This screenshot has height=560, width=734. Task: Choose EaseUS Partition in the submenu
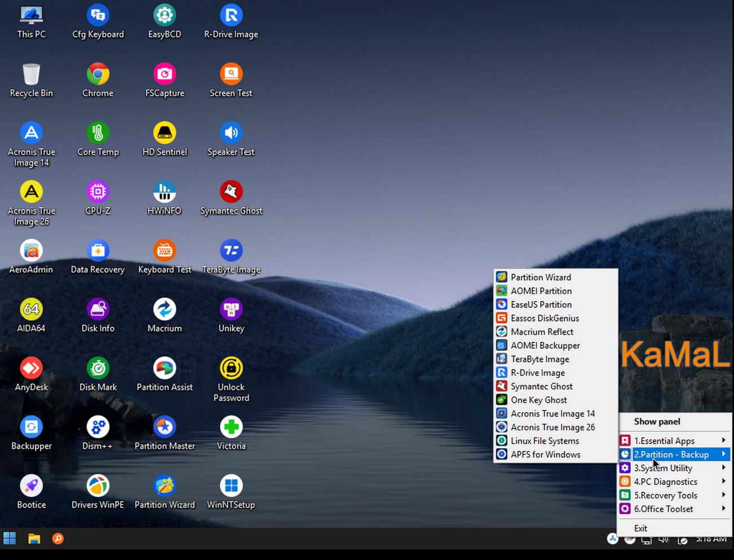click(x=556, y=304)
